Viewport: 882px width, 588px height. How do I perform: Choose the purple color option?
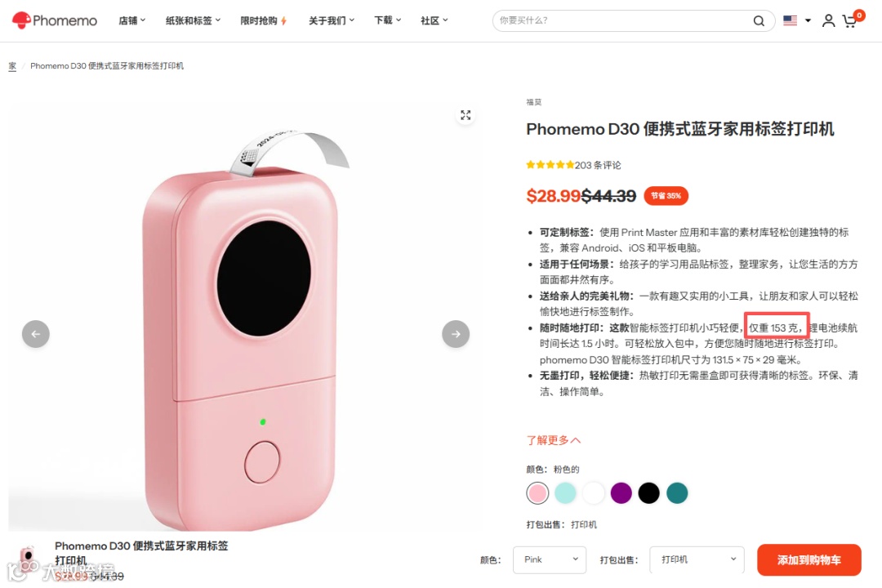click(621, 493)
